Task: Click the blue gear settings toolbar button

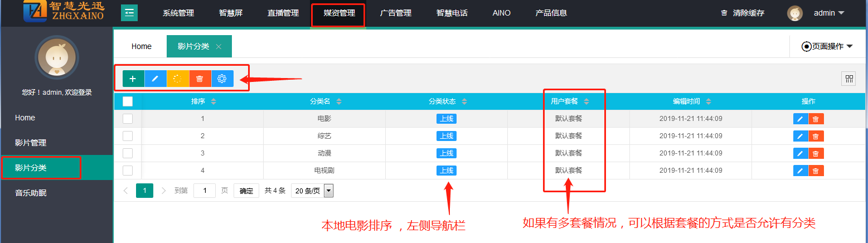Action: [x=222, y=79]
